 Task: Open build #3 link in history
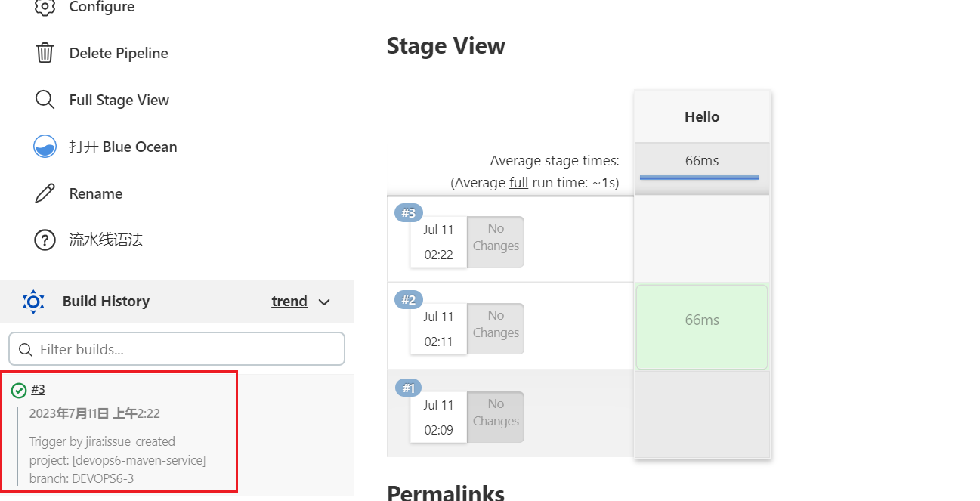pos(38,389)
